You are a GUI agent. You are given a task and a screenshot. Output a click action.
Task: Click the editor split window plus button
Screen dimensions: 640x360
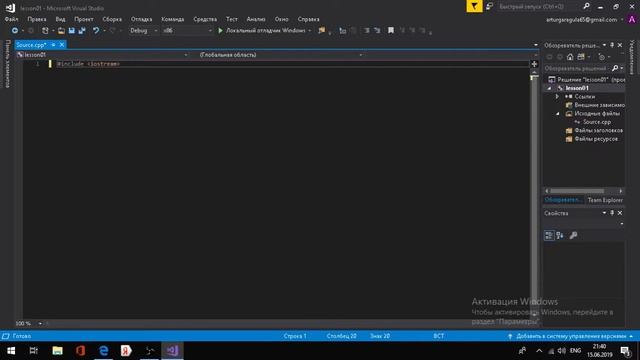tap(534, 64)
